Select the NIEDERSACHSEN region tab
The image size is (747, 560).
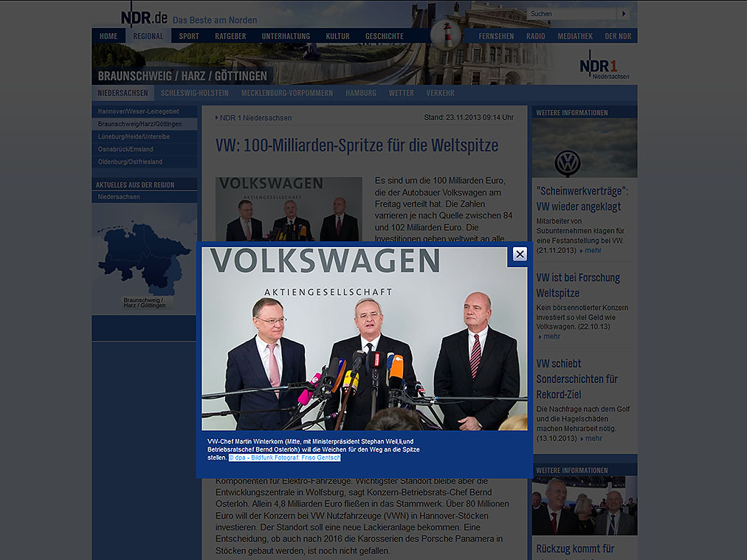point(123,93)
